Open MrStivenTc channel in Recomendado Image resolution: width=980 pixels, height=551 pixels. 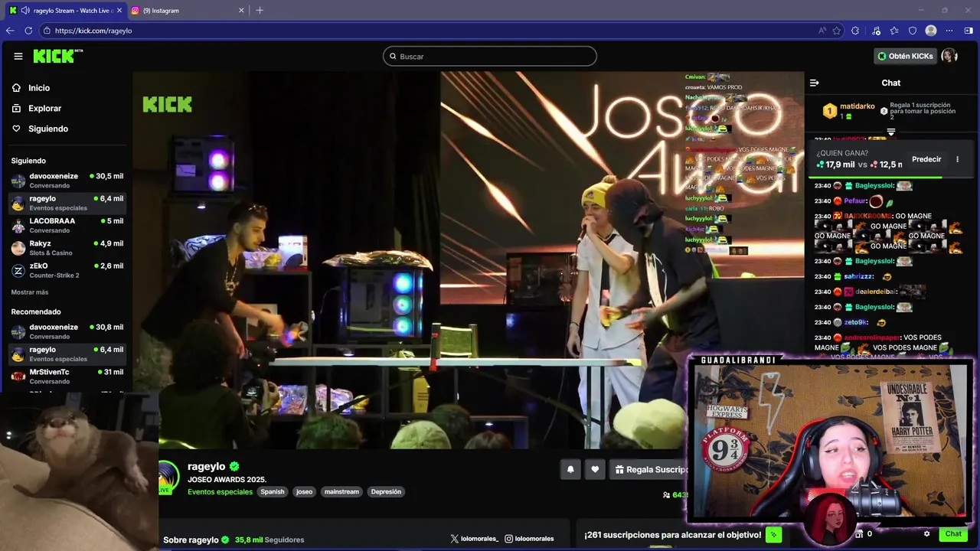tap(67, 377)
